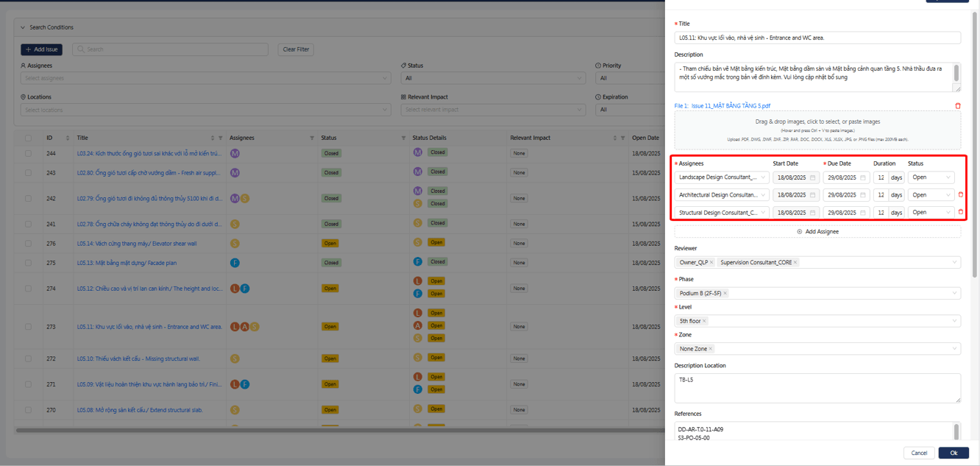Tick the checkbox for issue row 244
This screenshot has width=980, height=466.
click(28, 154)
